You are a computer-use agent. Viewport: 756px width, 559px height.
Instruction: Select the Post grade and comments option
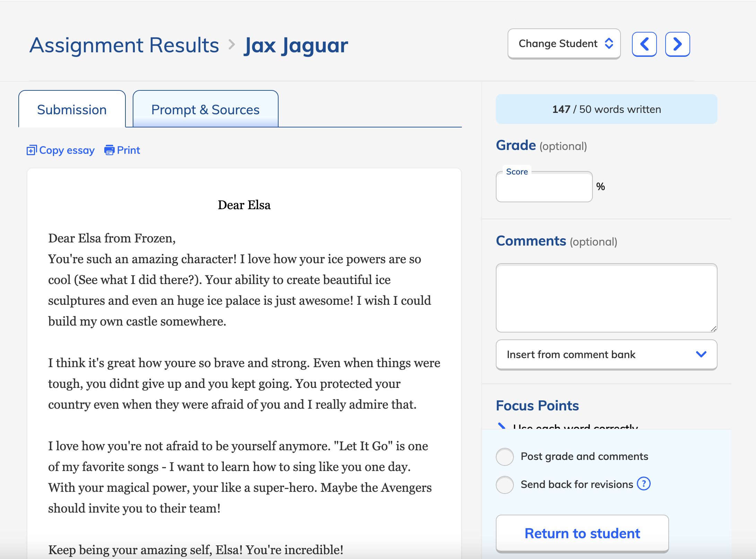click(505, 456)
